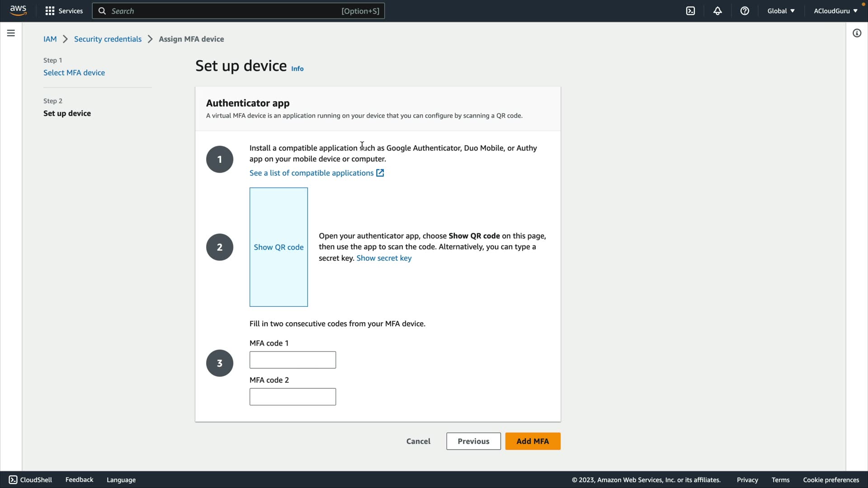Focus the MFA code 2 field
The image size is (868, 488).
pos(292,397)
